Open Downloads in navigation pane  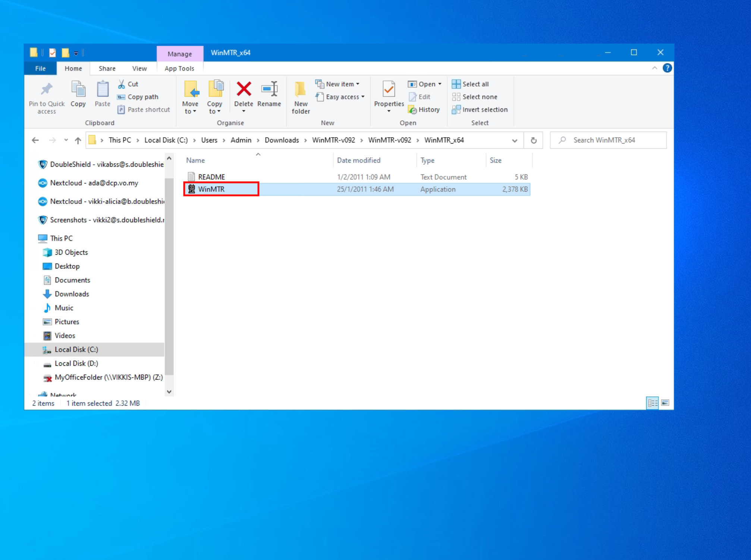[x=72, y=294]
